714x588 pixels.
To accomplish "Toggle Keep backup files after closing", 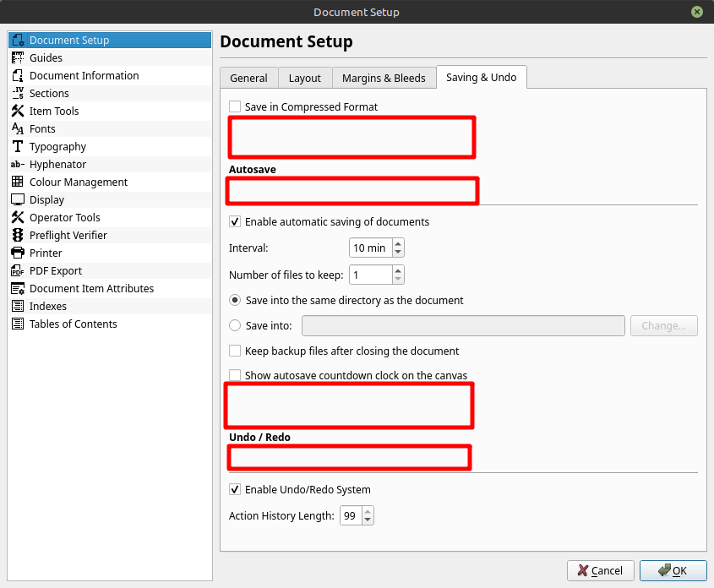I will tap(235, 351).
